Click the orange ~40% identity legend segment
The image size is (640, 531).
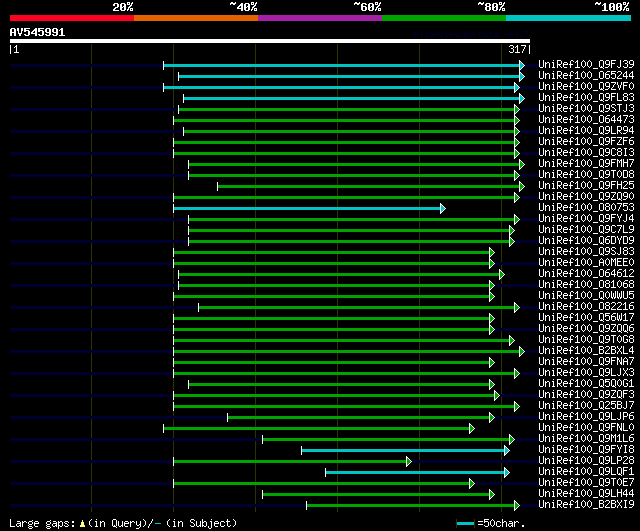pos(196,18)
